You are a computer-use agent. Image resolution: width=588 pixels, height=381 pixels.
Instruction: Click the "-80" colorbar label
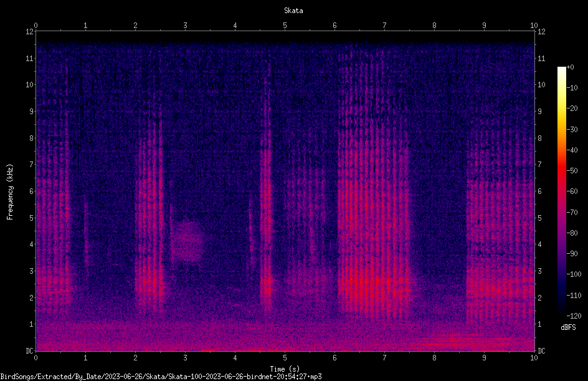(x=572, y=233)
